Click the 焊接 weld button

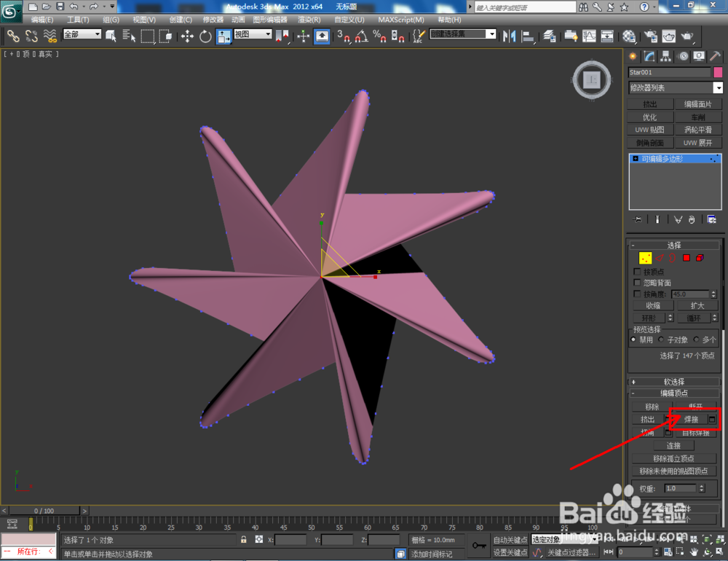(x=691, y=419)
